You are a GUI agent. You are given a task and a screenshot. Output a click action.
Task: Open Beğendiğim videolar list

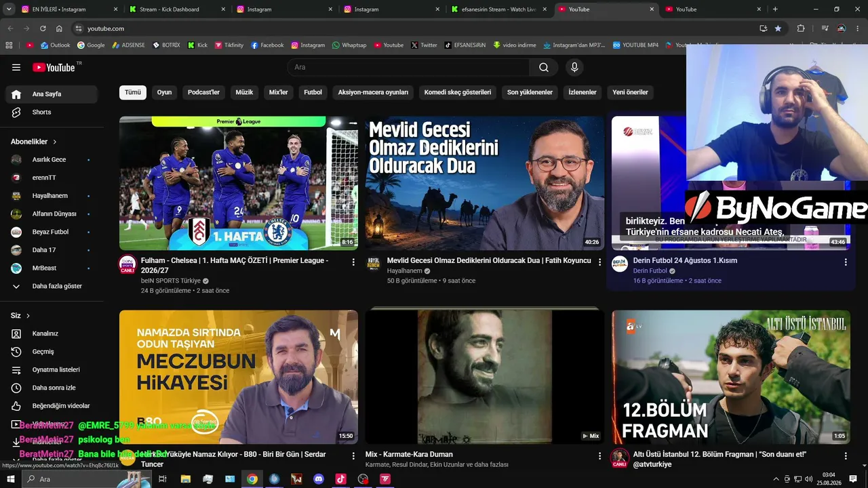52,406
